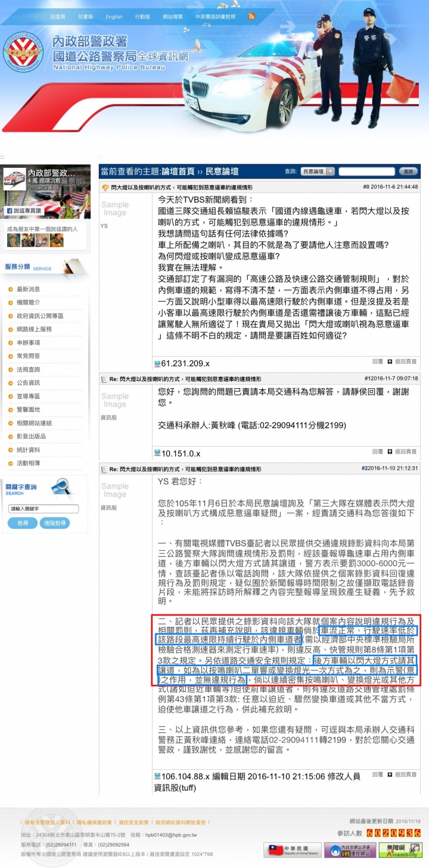This screenshot has width=429, height=868.
Task: Click the computer icon next to 10.151.0.x
Action: point(157,453)
